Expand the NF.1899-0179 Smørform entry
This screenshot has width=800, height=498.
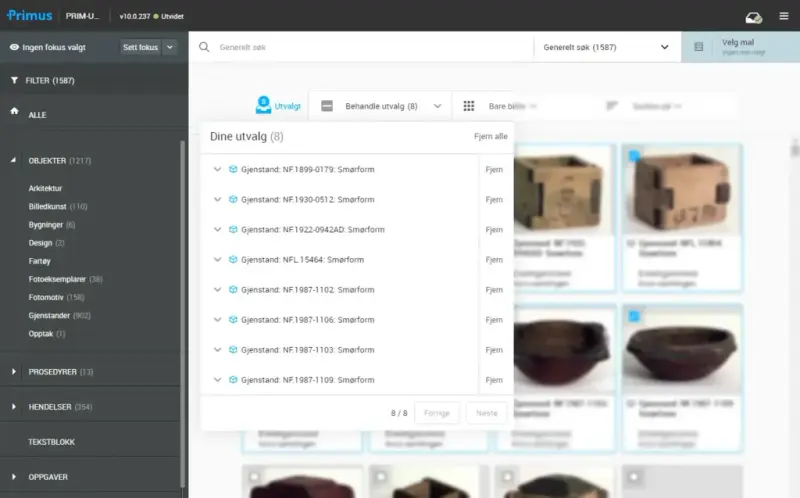pyautogui.click(x=218, y=169)
